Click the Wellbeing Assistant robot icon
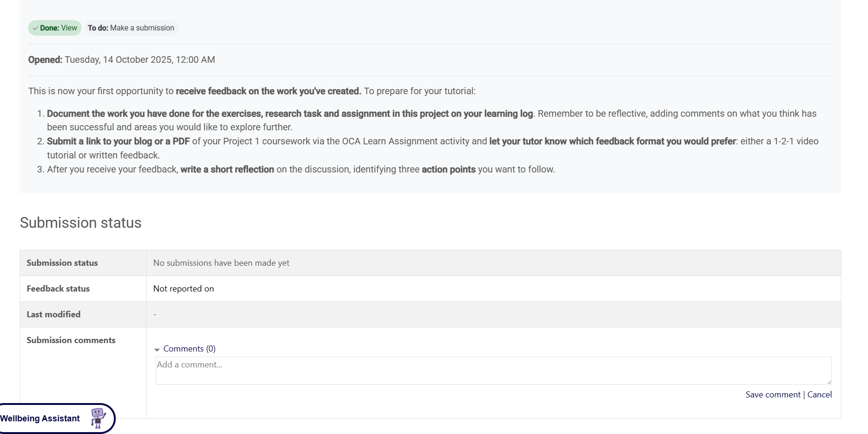This screenshot has height=434, width=868. click(98, 418)
